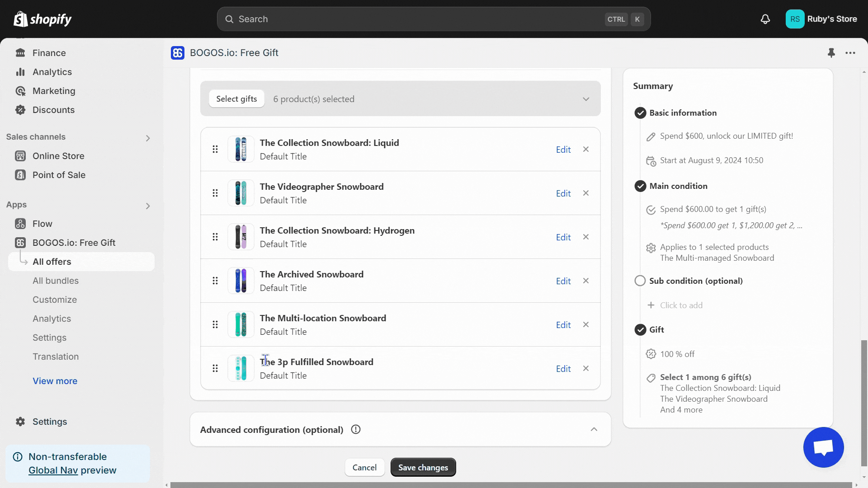The height and width of the screenshot is (488, 868).
Task: Edit The Multi-location Snowboard gift
Action: pos(563,325)
